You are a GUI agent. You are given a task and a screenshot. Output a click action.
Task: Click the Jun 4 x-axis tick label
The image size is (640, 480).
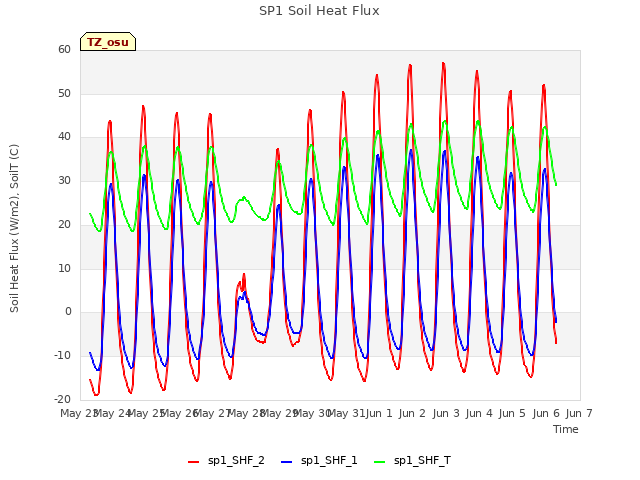point(479,413)
